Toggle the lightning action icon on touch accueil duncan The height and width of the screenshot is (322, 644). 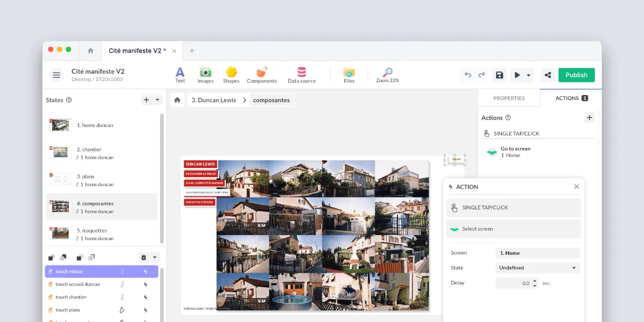(x=145, y=284)
